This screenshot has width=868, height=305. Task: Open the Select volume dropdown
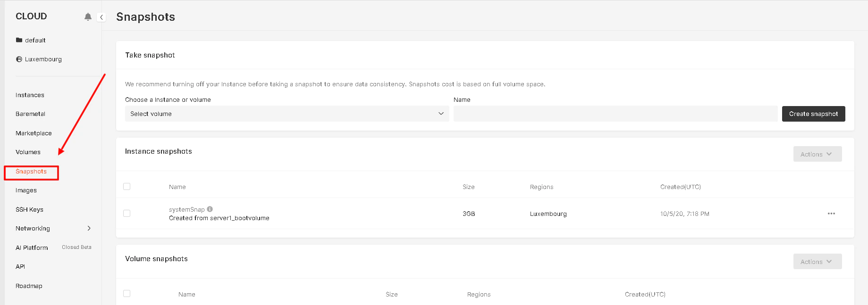click(x=287, y=114)
